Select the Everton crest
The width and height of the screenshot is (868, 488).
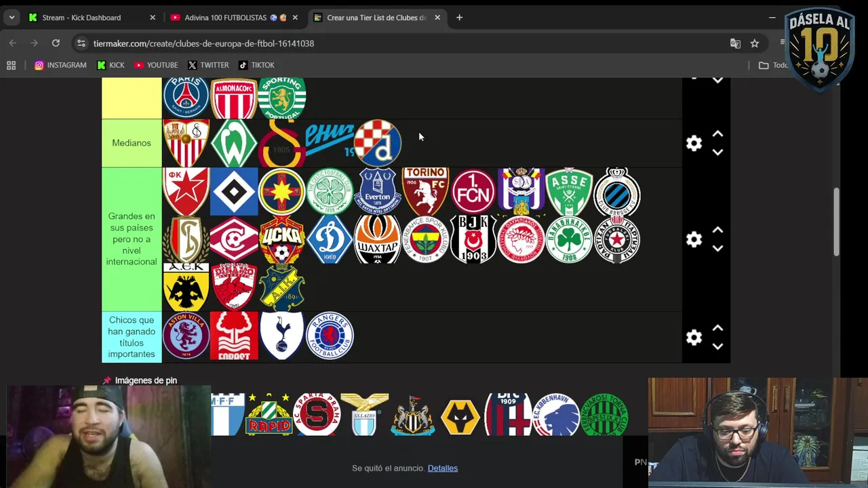click(378, 191)
